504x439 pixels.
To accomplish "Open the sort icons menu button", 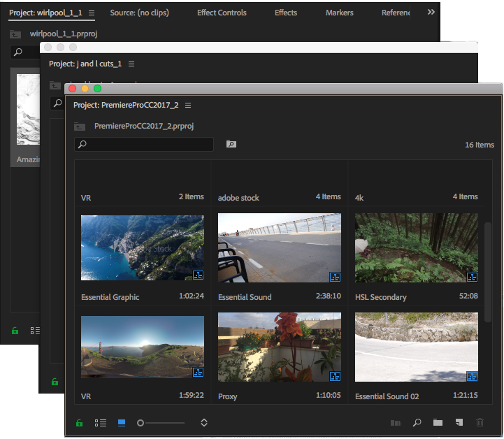I will 204,423.
